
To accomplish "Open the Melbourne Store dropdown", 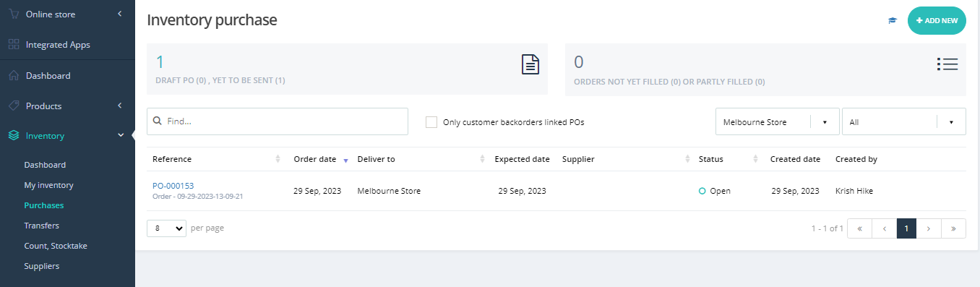I will (x=777, y=122).
